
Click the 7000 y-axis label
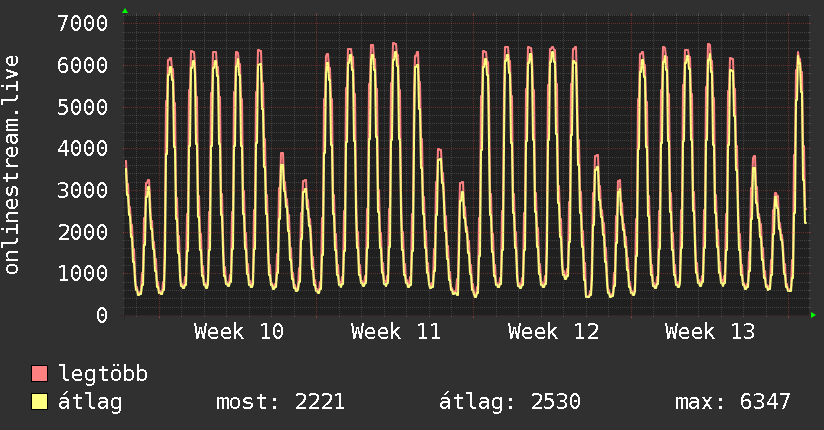coord(83,23)
